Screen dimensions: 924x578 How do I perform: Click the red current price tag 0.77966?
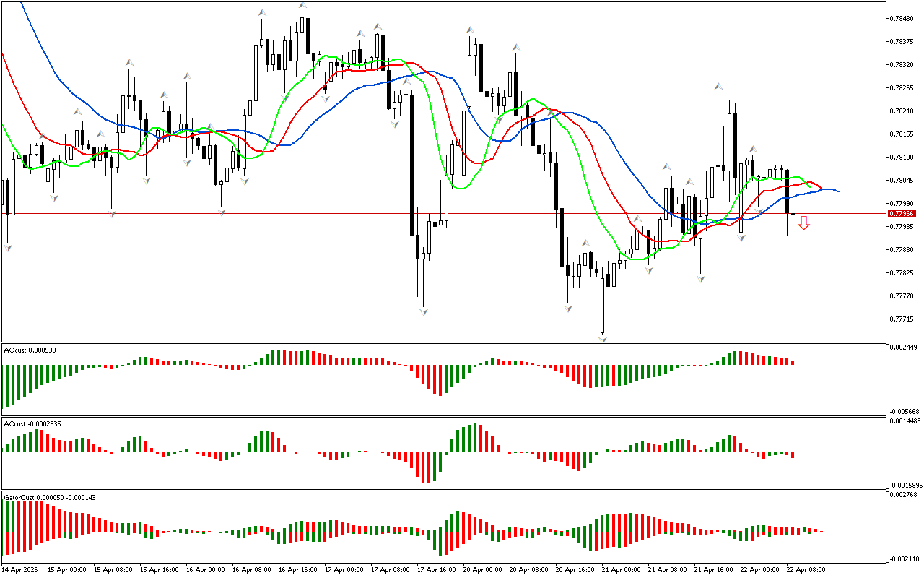(x=902, y=214)
